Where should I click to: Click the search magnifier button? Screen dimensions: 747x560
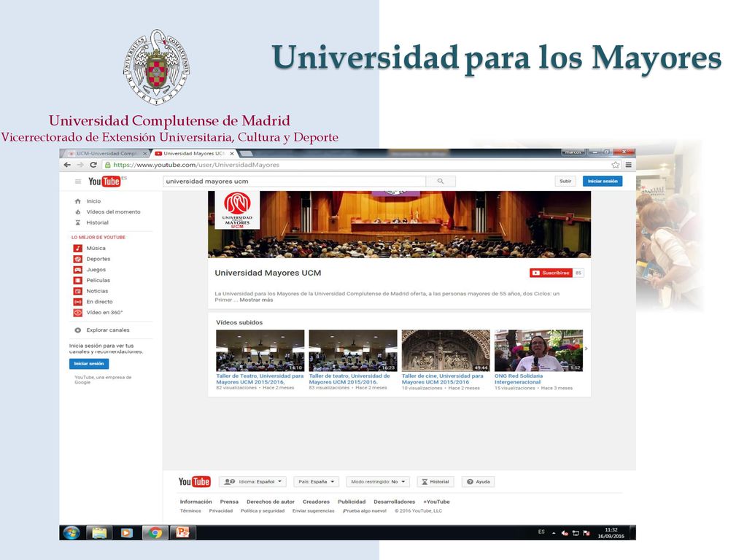441,182
